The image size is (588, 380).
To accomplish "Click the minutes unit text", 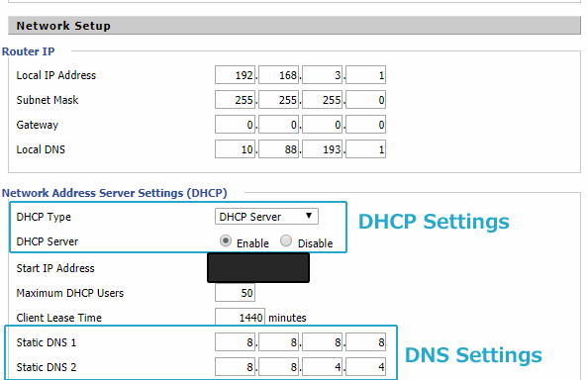I will [x=287, y=318].
